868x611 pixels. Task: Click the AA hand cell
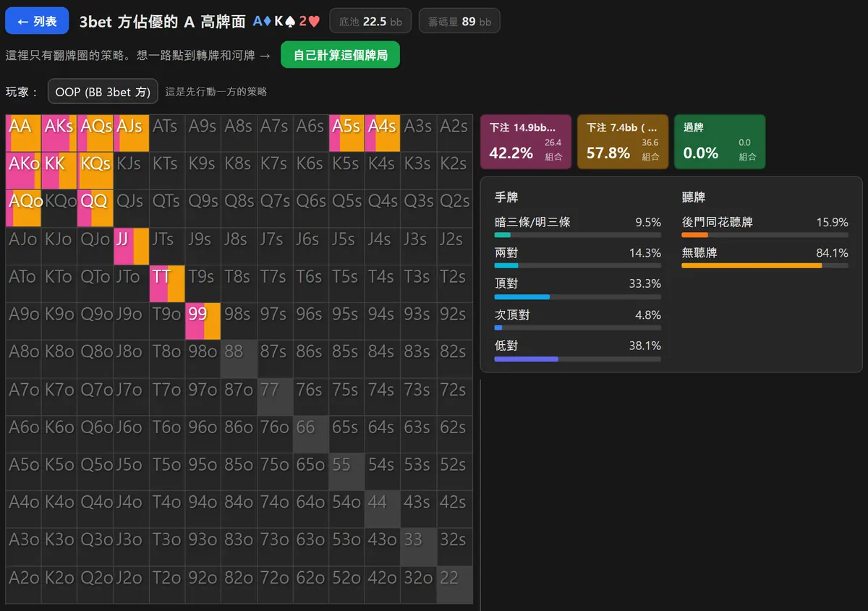point(23,133)
